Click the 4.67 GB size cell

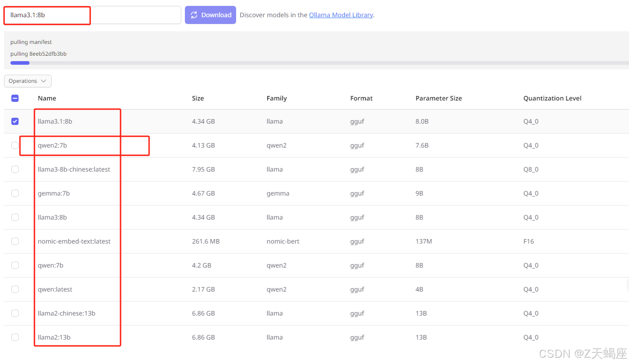point(203,193)
